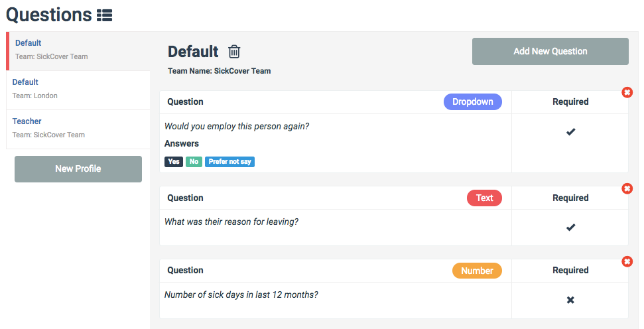Image resolution: width=644 pixels, height=329 pixels.
Task: Click the orange Number type badge
Action: pos(477,271)
